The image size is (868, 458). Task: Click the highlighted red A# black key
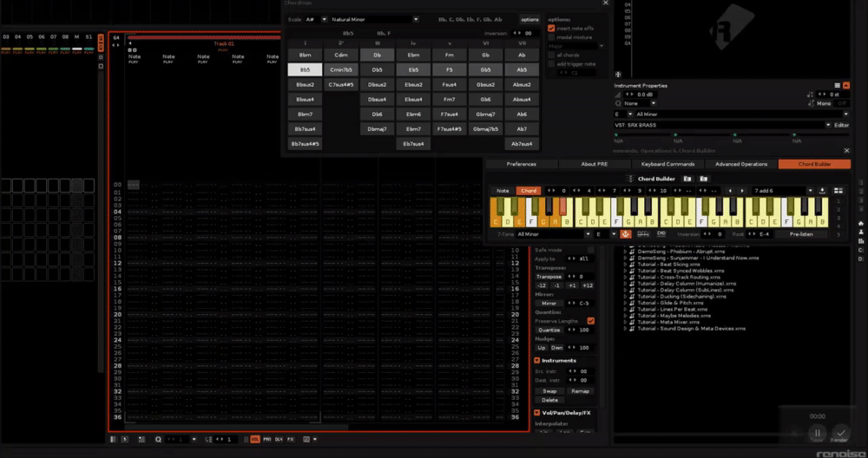click(562, 206)
